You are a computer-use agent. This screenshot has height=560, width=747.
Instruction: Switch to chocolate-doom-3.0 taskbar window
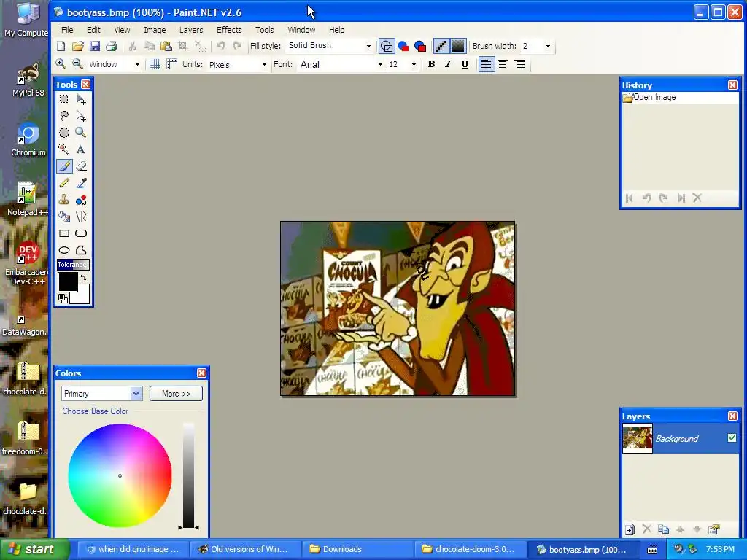tap(471, 549)
